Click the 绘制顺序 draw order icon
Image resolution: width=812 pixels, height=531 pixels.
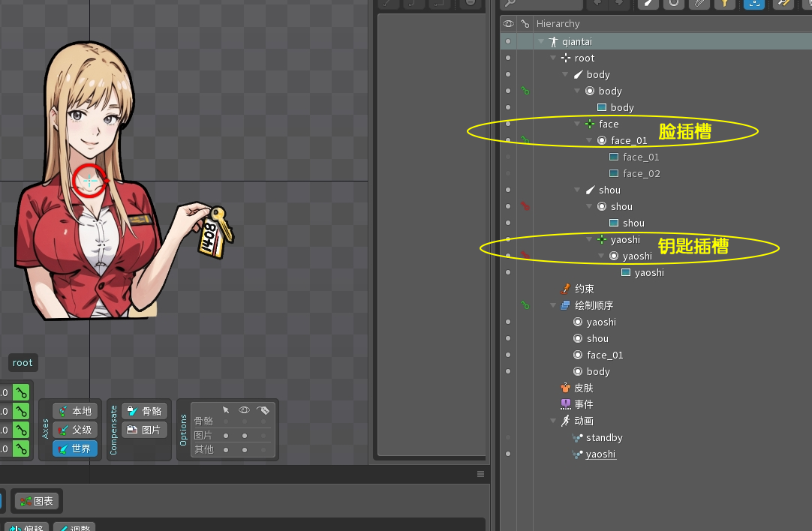(566, 305)
